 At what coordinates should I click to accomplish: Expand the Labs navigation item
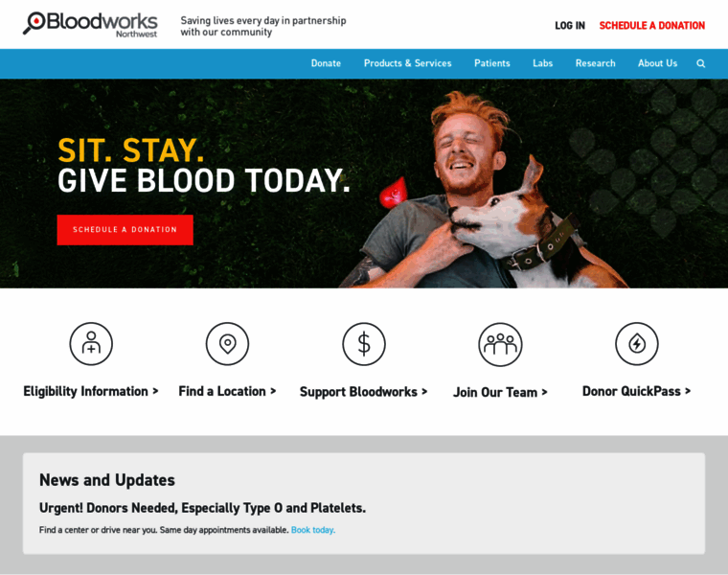543,63
